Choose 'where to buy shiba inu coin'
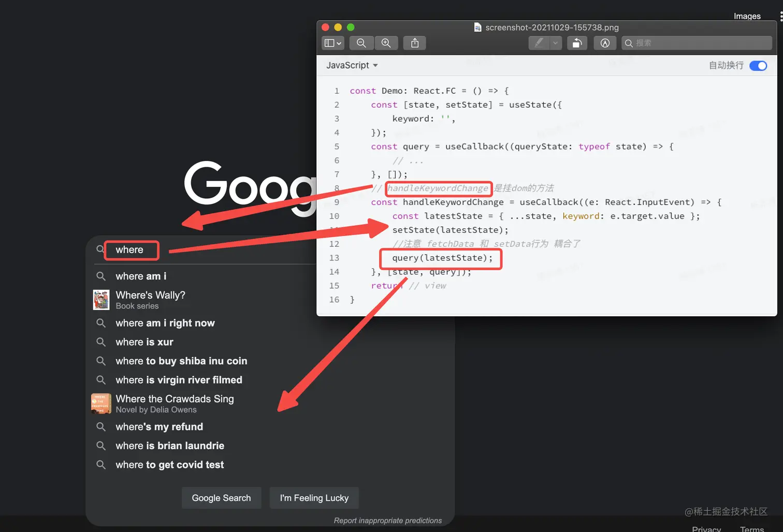This screenshot has width=783, height=532. (181, 361)
